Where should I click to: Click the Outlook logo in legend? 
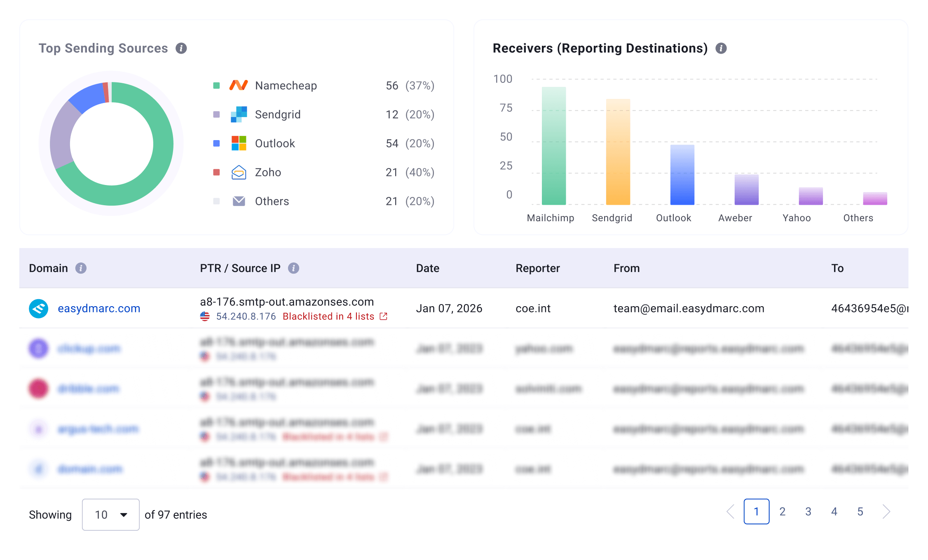click(x=239, y=143)
